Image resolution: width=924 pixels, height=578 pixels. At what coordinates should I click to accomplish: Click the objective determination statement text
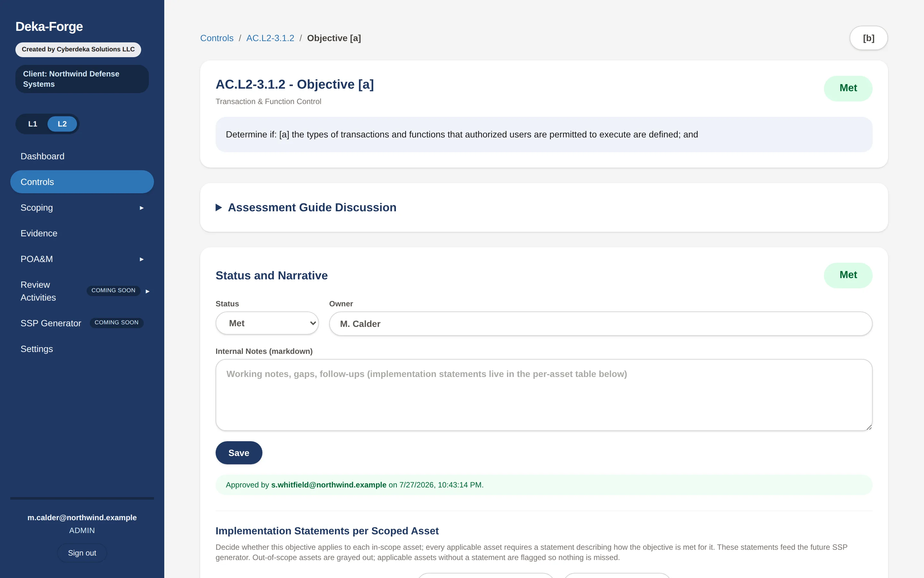(x=462, y=135)
